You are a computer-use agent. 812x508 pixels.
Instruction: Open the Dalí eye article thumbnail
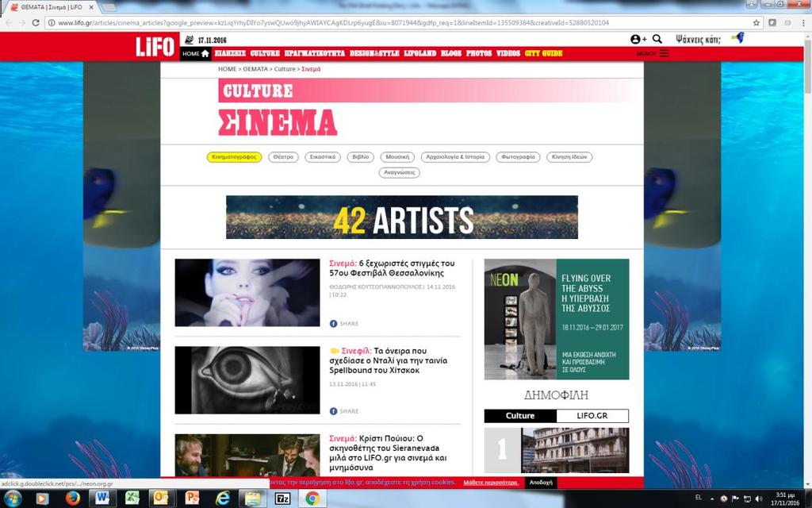pos(247,380)
